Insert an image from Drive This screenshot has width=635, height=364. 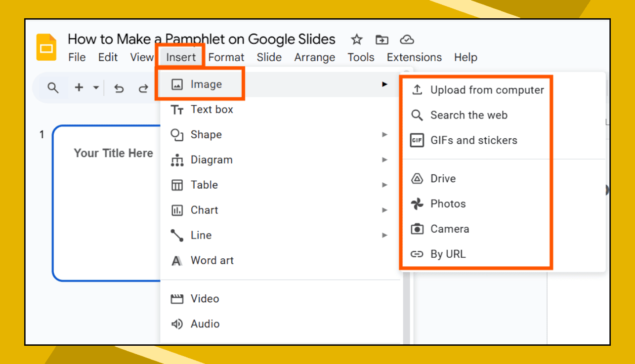(443, 178)
